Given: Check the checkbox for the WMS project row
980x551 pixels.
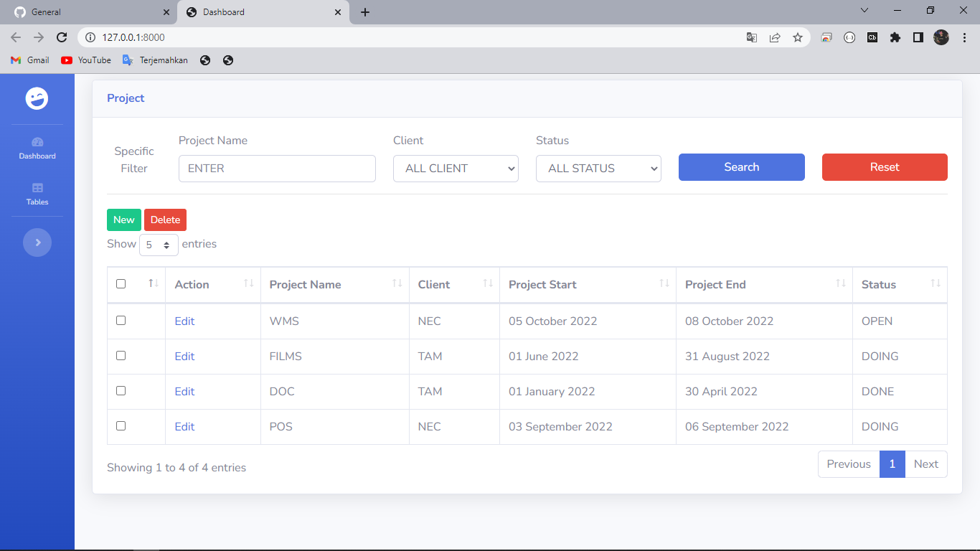Looking at the screenshot, I should (121, 320).
